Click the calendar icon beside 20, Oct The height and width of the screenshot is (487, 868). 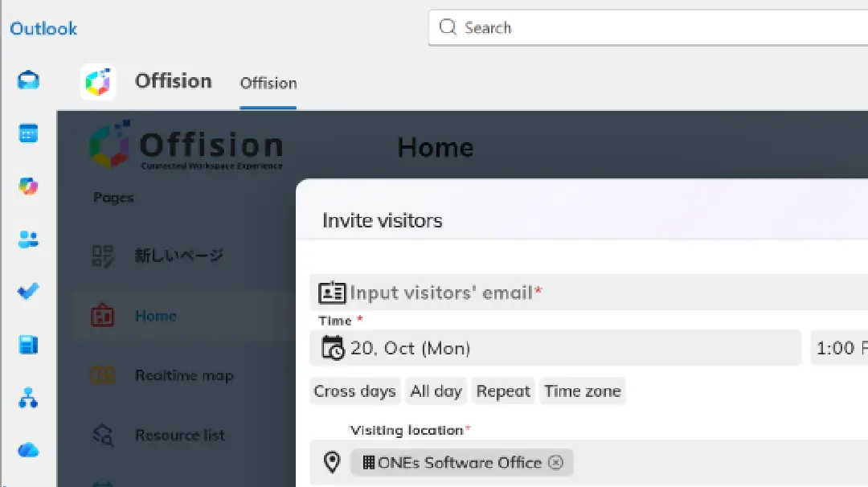[332, 347]
